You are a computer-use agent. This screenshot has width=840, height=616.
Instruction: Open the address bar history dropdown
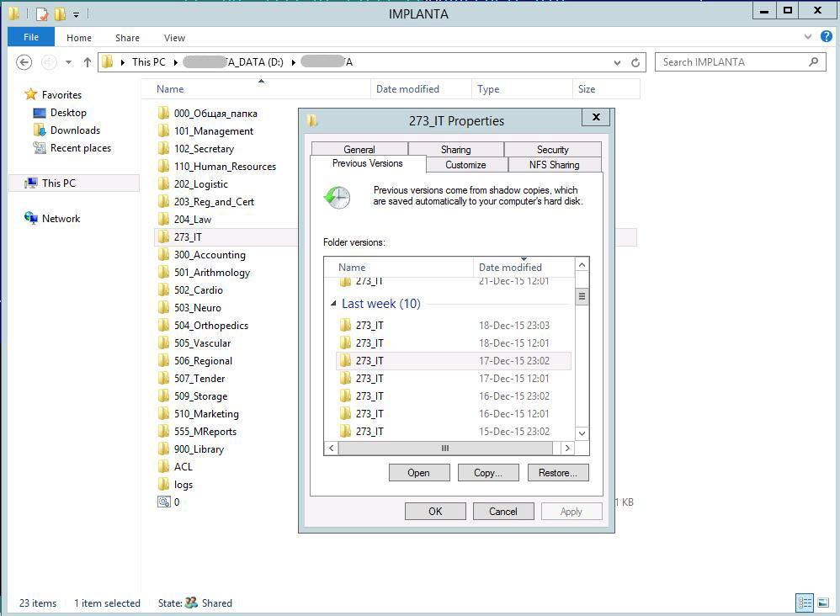tap(619, 62)
